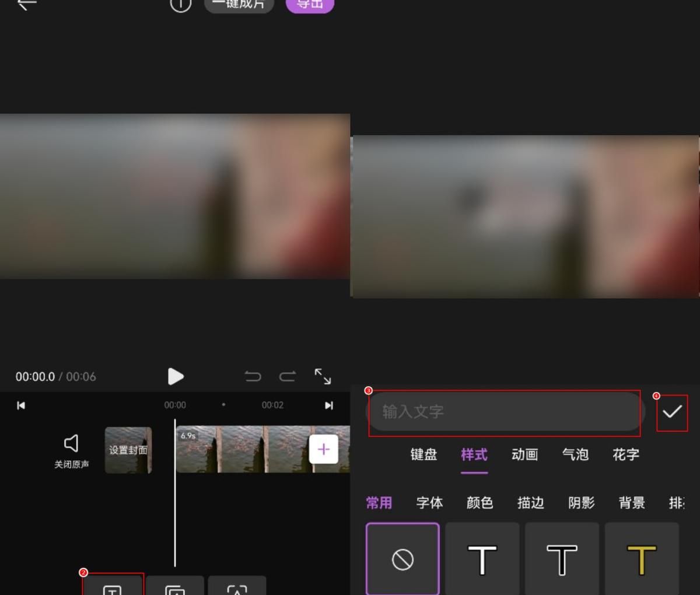The height and width of the screenshot is (595, 700).
Task: Play the video preview
Action: click(176, 377)
